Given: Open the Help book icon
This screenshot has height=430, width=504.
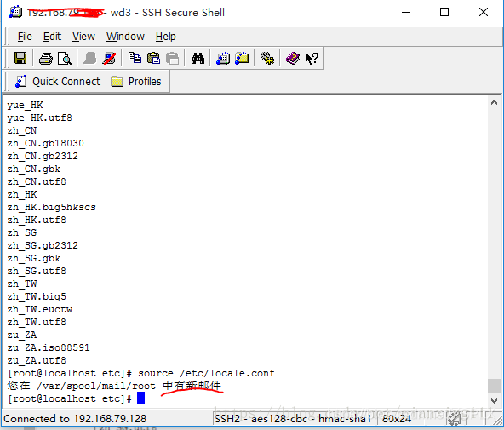Looking at the screenshot, I should (x=293, y=58).
